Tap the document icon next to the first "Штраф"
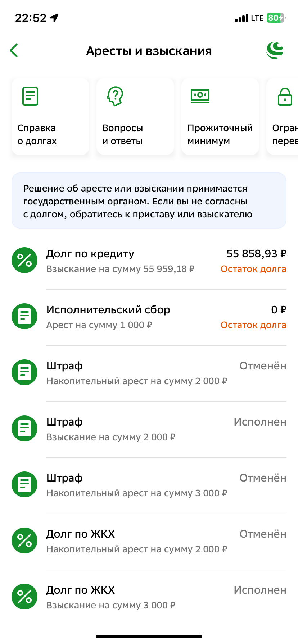298x644 pixels. pyautogui.click(x=24, y=372)
